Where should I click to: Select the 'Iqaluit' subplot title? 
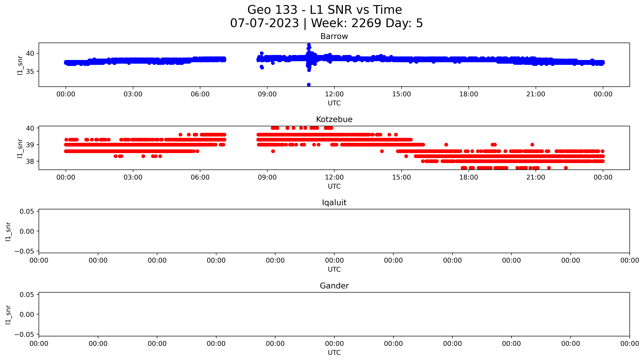pyautogui.click(x=334, y=203)
